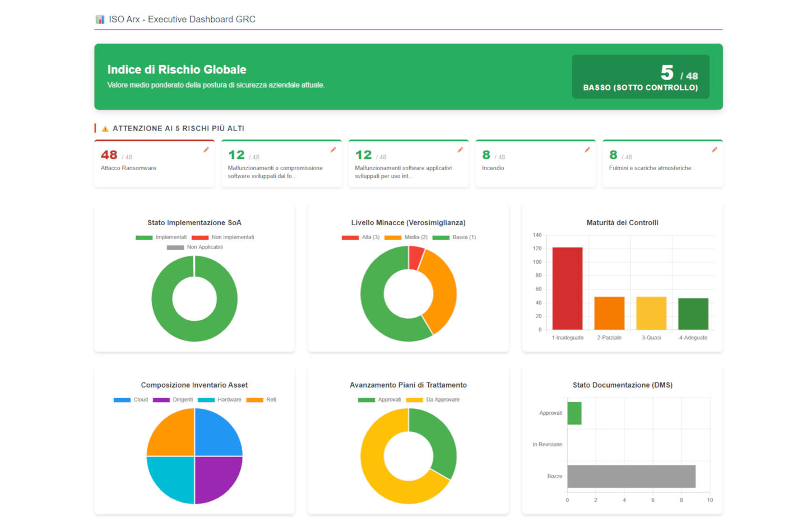Click the dashboard chart icon beside ISO Arx title

(x=100, y=20)
